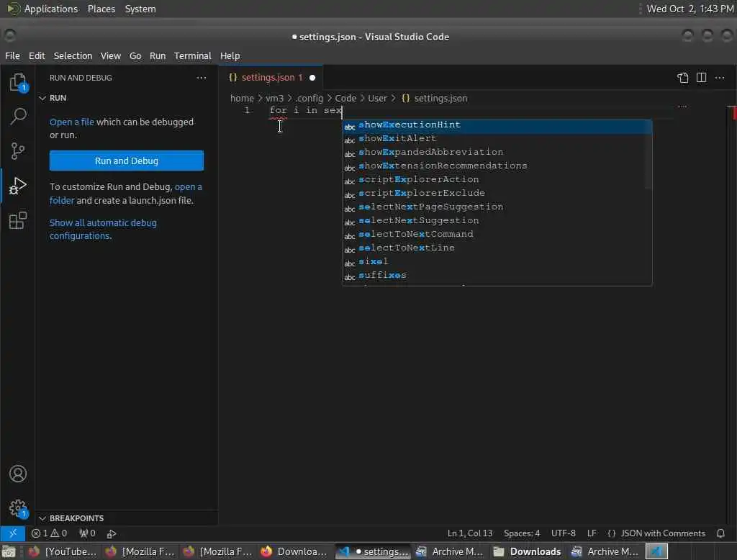Open the notifications bell
Viewport: 737px width, 560px height.
(x=720, y=533)
